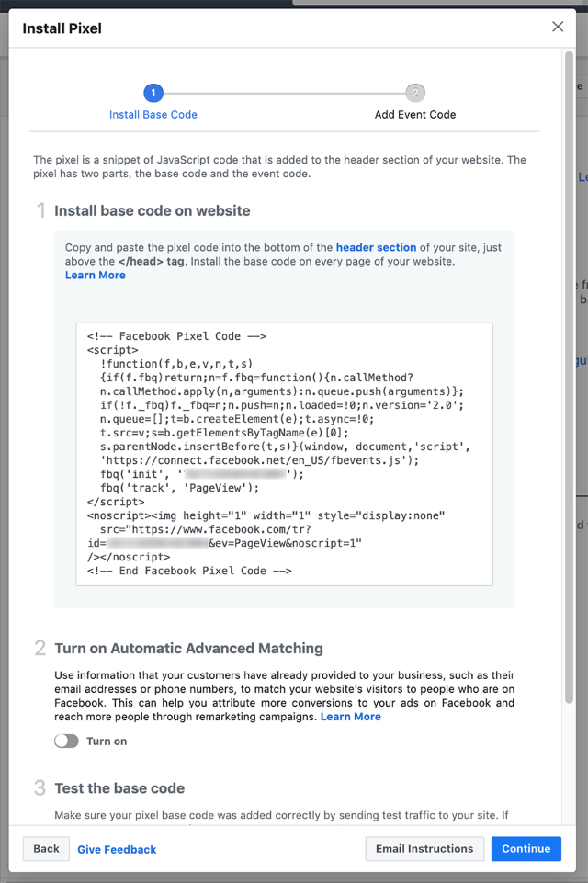Click the Facebook Pixel code box
The image size is (588, 883).
pos(285,454)
